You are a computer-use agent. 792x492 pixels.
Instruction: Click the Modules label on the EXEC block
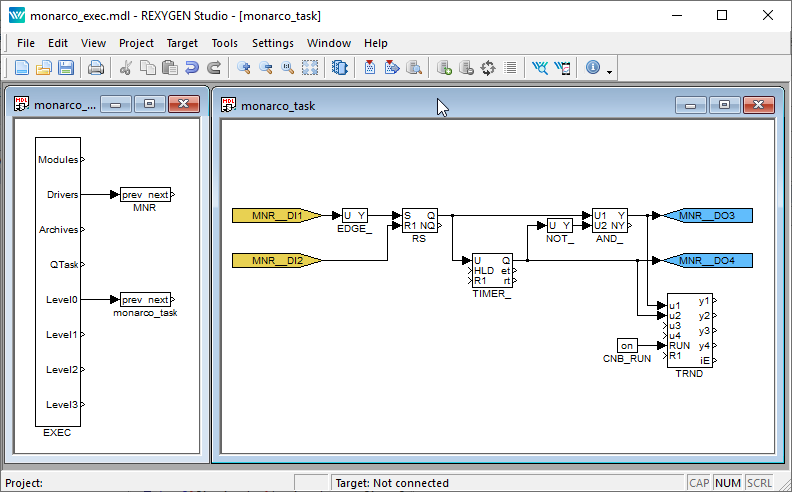pos(58,160)
